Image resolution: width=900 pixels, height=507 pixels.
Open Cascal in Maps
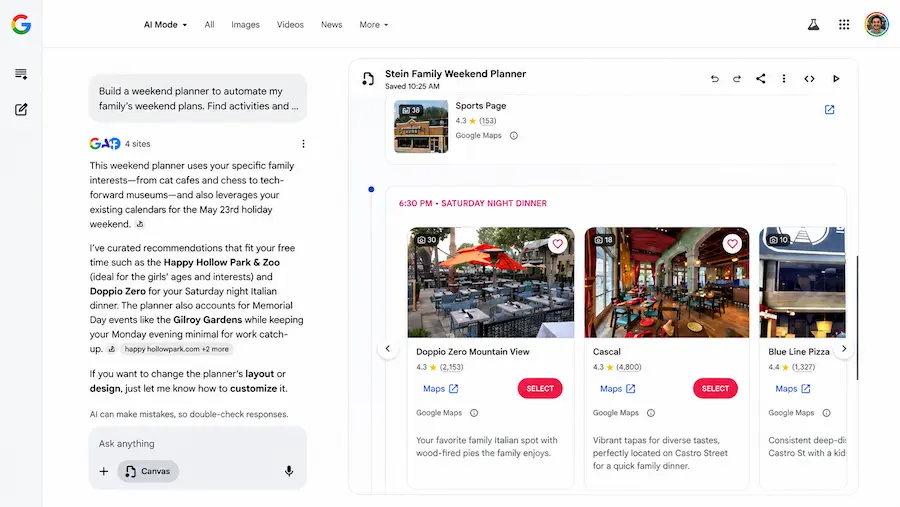click(617, 389)
